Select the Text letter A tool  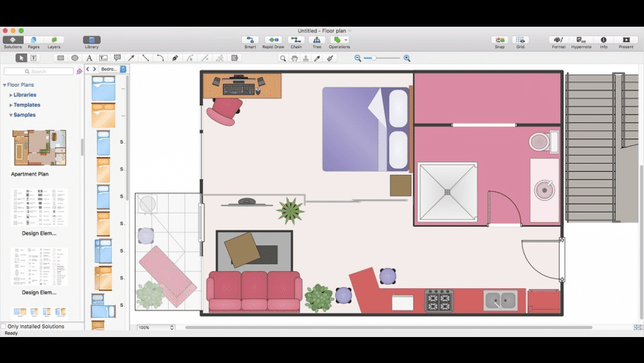89,58
